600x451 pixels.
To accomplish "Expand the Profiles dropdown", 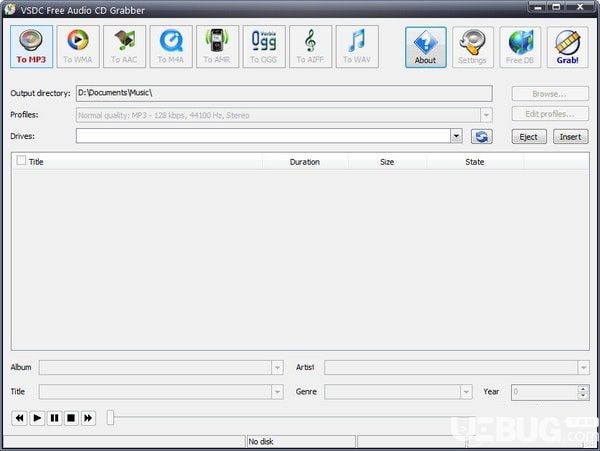I will (486, 115).
